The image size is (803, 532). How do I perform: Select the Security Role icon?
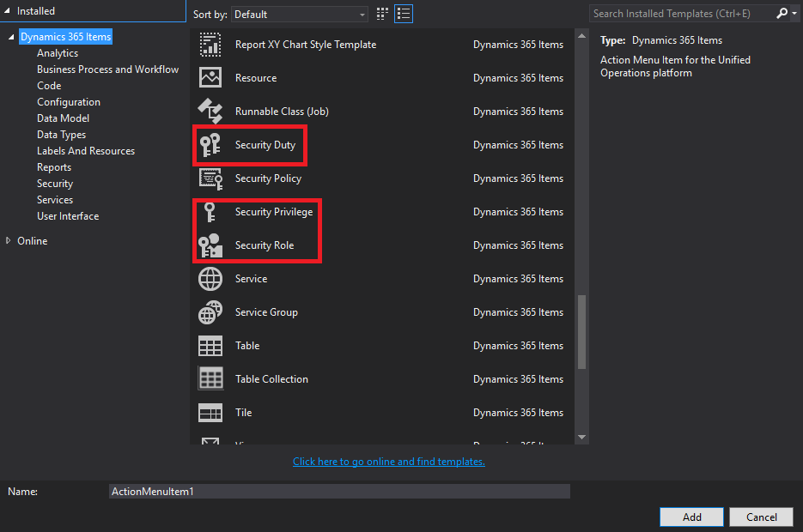210,245
